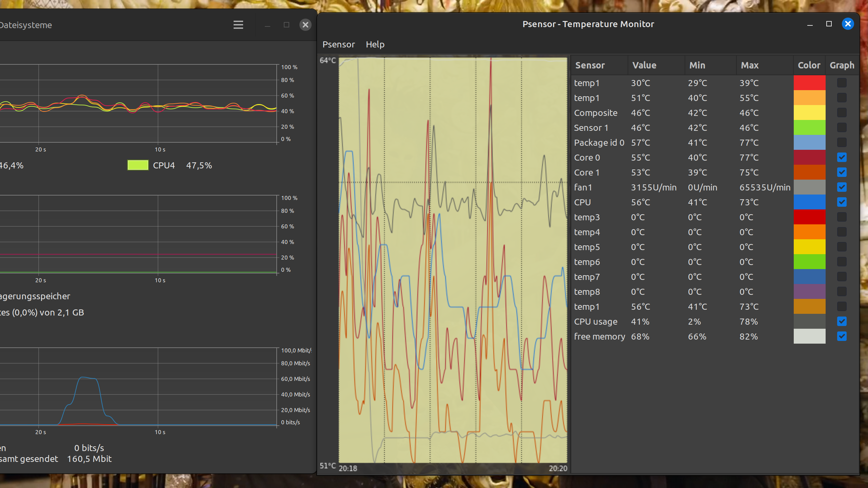Click the Sensor column header

coord(590,65)
